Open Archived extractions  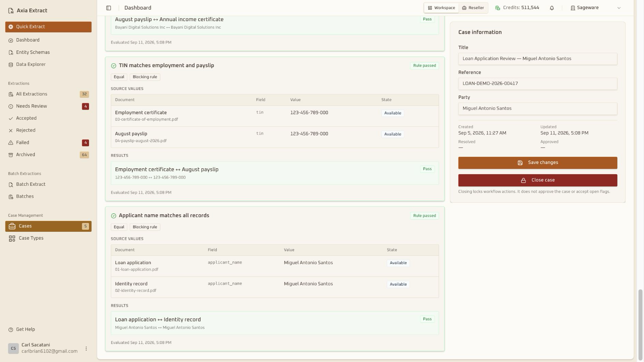[48, 155]
